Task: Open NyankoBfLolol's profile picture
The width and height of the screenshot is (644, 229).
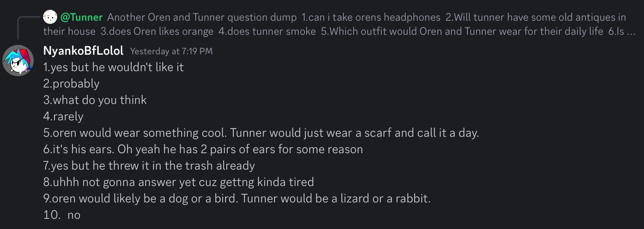Action: click(x=18, y=60)
